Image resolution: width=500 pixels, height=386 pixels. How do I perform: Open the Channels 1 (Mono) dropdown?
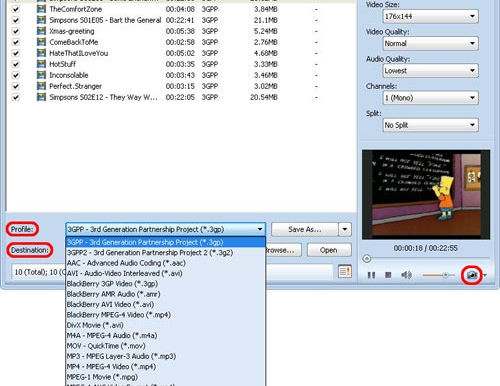point(431,98)
